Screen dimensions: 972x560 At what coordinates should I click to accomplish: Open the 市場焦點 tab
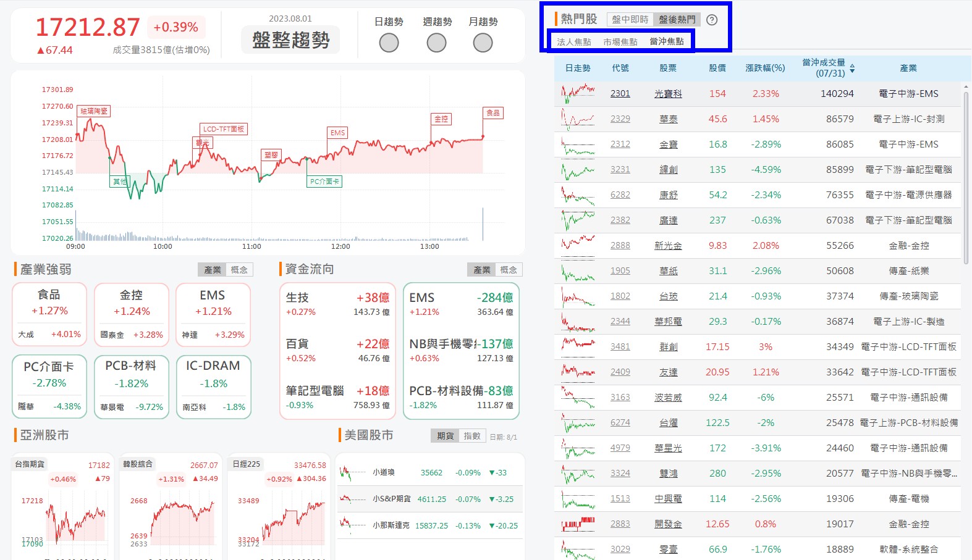(620, 42)
